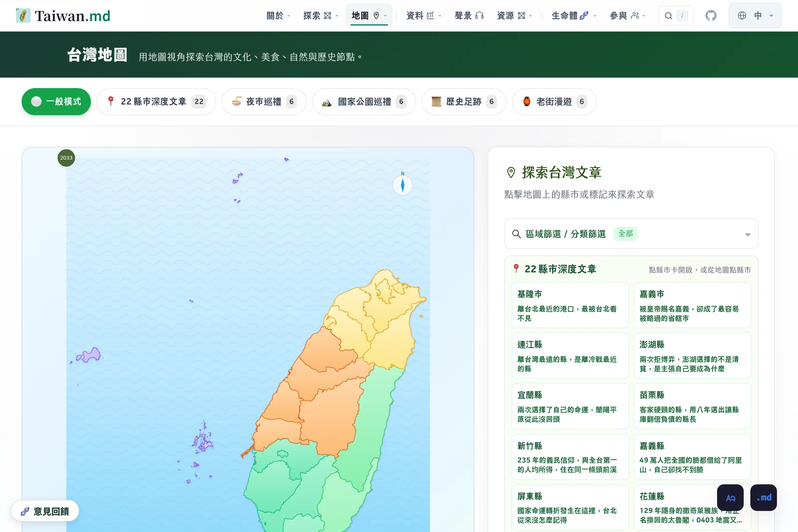Open the 中 language dropdown
The height and width of the screenshot is (532, 798).
pyautogui.click(x=755, y=15)
